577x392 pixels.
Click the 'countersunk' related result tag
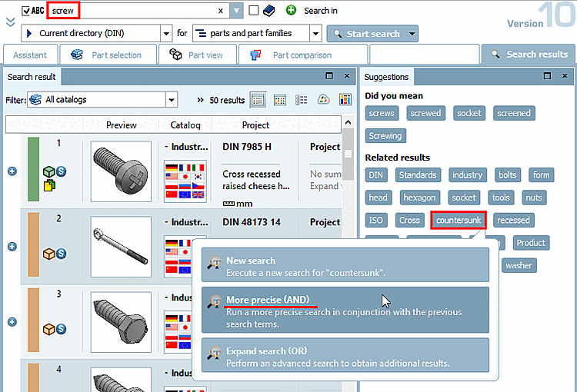(459, 220)
